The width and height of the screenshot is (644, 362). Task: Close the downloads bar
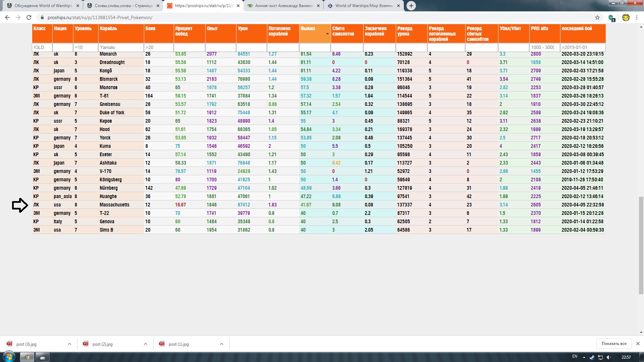point(638,344)
